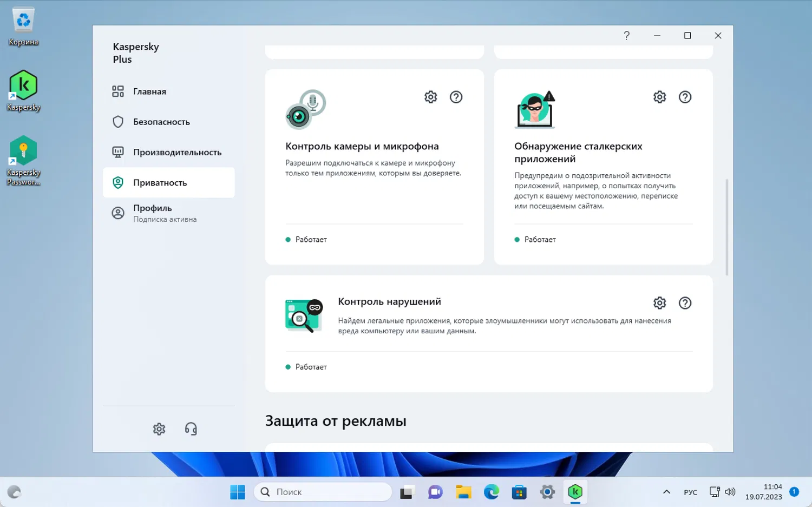Viewport: 812px width, 507px height.
Task: Open the Контроль нарушений settings gear
Action: [660, 303]
